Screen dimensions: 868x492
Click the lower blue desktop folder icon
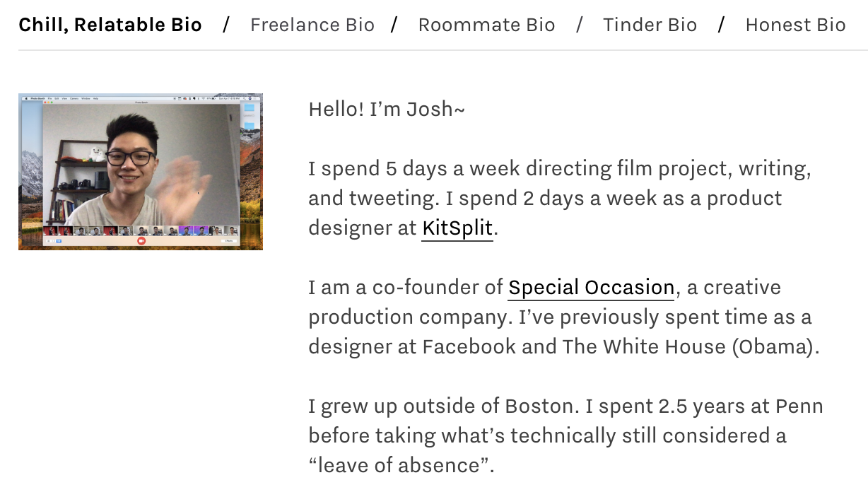pyautogui.click(x=250, y=126)
